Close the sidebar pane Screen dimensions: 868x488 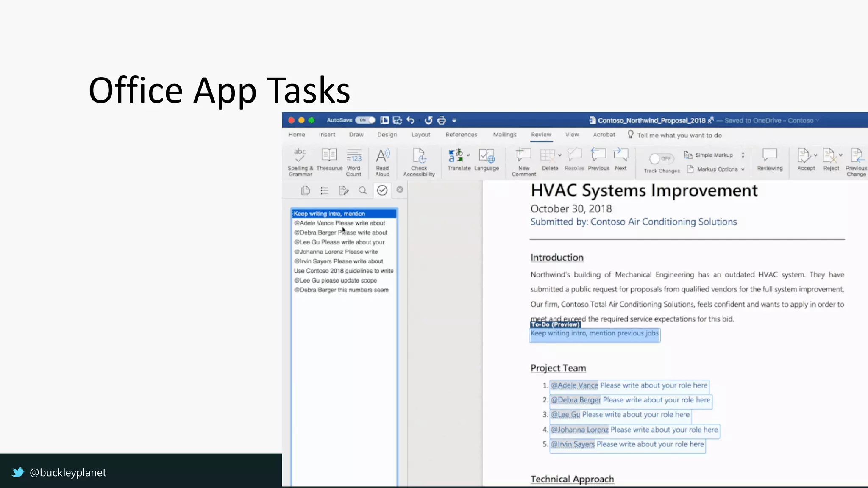pyautogui.click(x=400, y=189)
